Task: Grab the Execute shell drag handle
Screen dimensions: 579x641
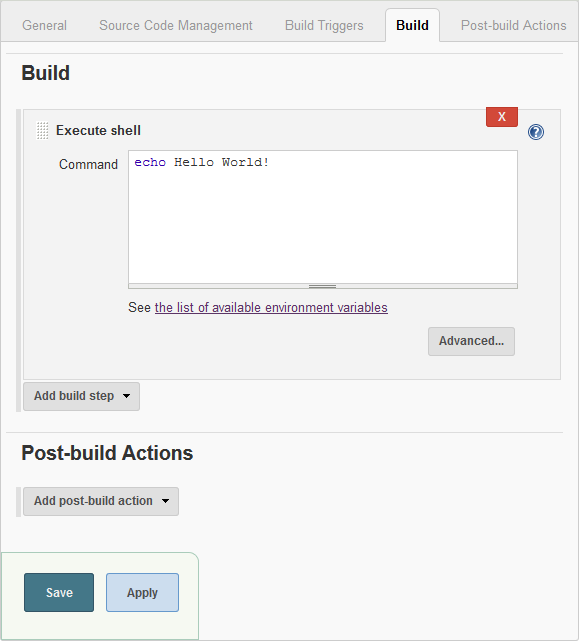Action: pos(43,130)
